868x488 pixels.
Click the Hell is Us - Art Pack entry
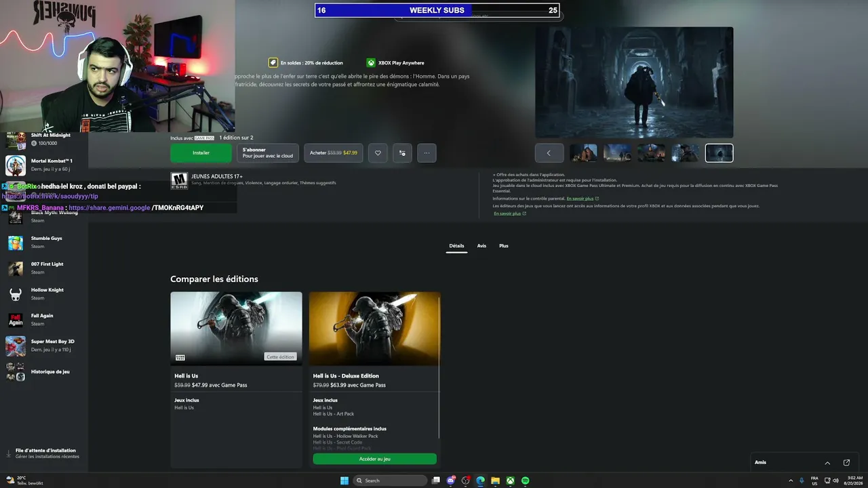pos(334,414)
